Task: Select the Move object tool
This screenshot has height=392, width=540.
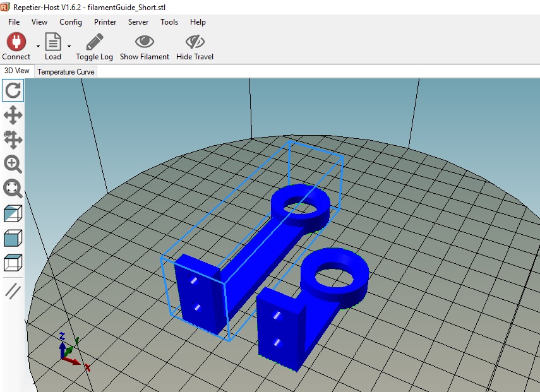Action: tap(13, 140)
